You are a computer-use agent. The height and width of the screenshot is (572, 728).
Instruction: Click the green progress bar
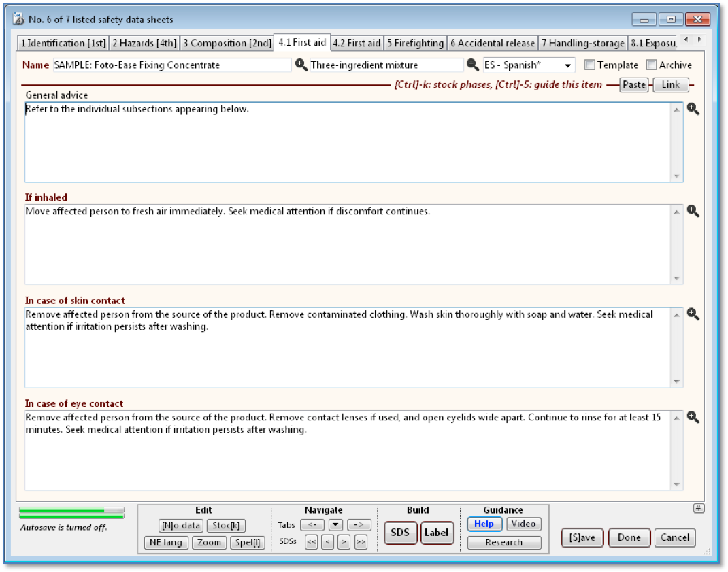click(71, 513)
